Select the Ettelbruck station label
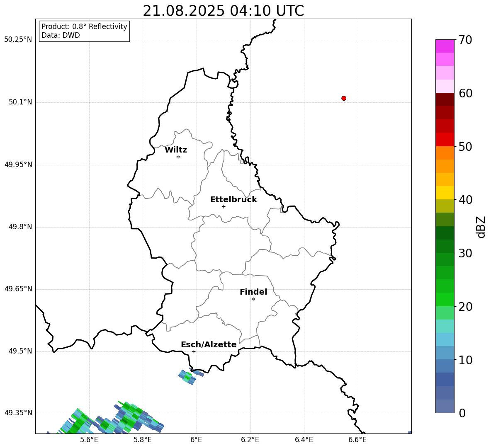The height and width of the screenshot is (448, 491). point(233,200)
